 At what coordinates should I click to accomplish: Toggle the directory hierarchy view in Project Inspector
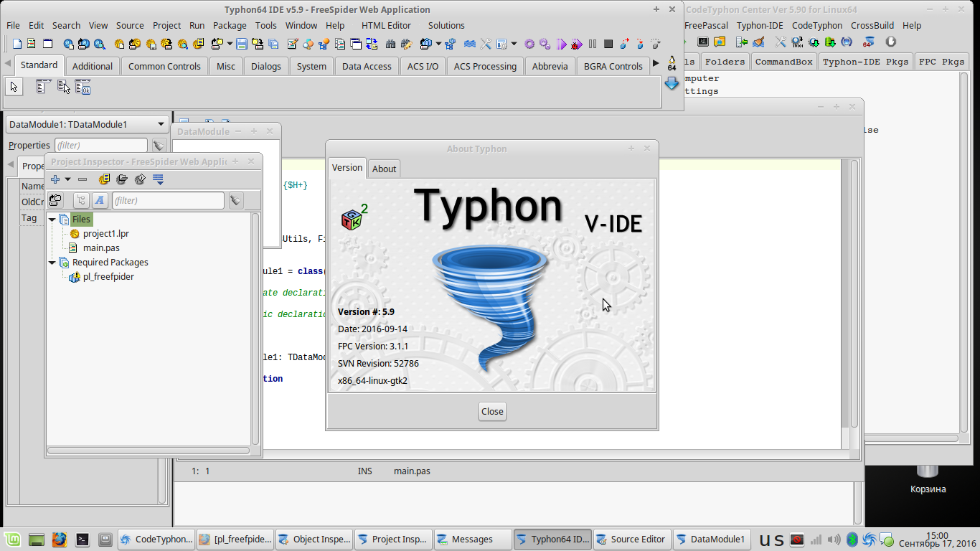[x=82, y=201]
